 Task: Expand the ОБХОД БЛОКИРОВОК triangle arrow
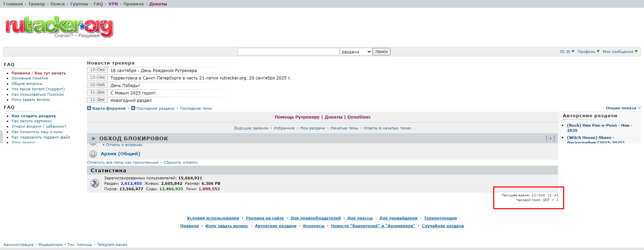coord(94,139)
